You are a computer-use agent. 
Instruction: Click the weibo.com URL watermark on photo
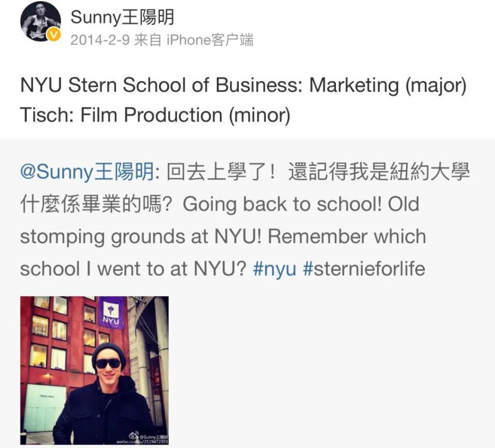click(142, 441)
